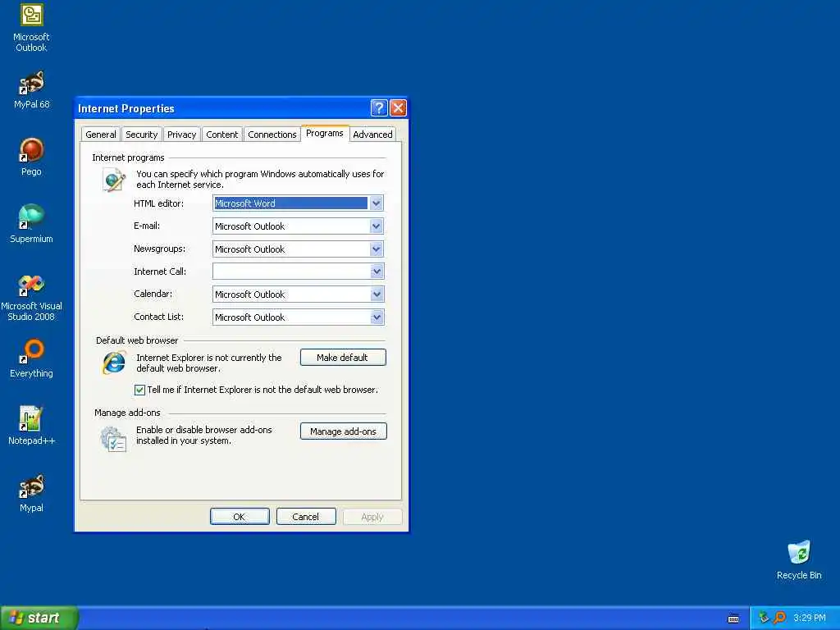Screen dimensions: 840x630
Task: Expand the Contact List dropdown
Action: coord(376,317)
